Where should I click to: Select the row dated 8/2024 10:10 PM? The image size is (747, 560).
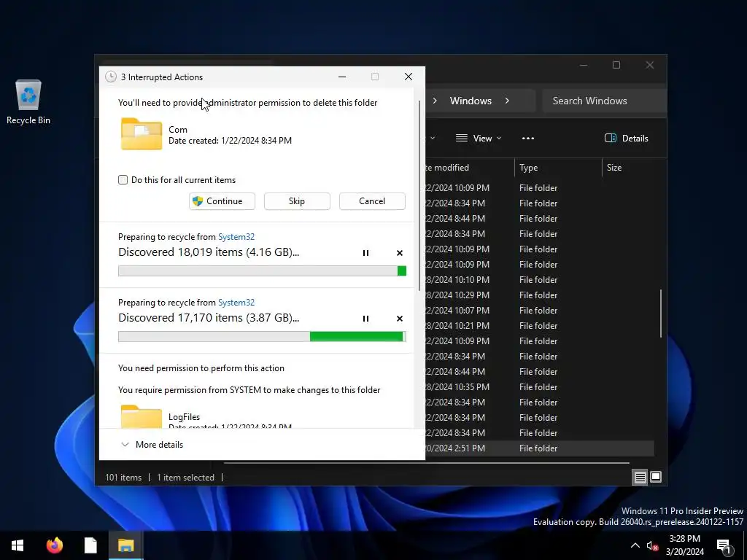pyautogui.click(x=539, y=279)
